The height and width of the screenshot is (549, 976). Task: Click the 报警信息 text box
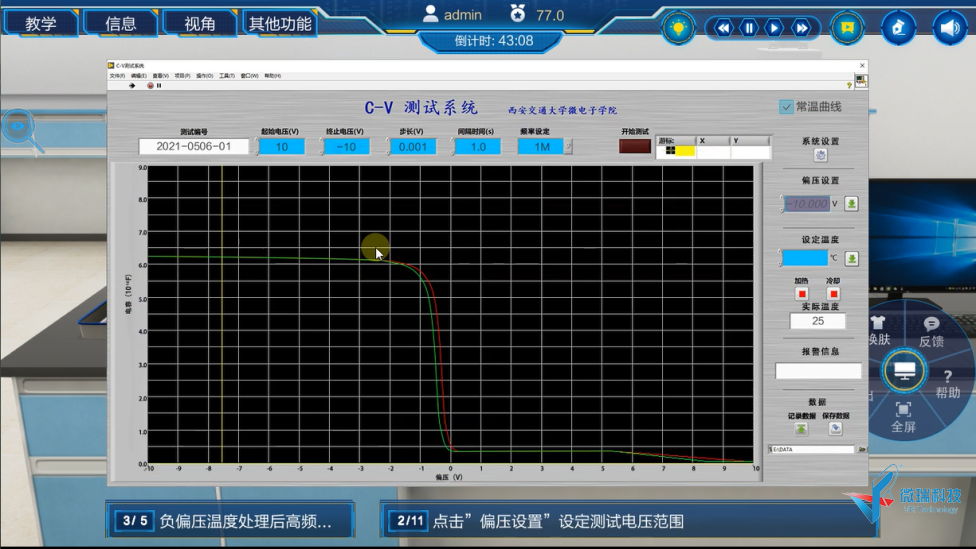[818, 371]
